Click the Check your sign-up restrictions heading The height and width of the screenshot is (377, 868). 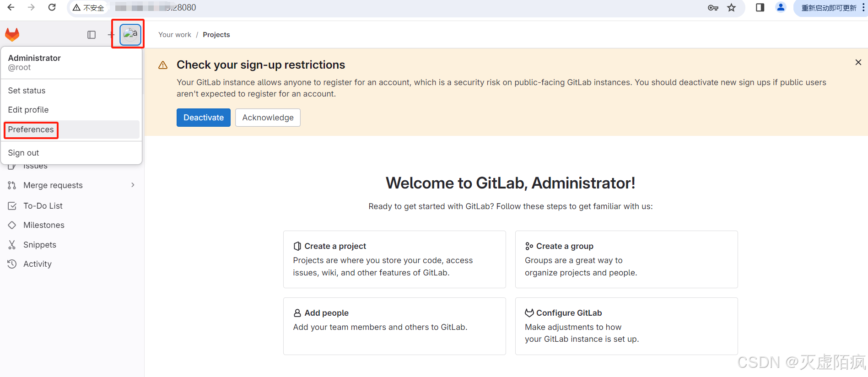click(261, 65)
